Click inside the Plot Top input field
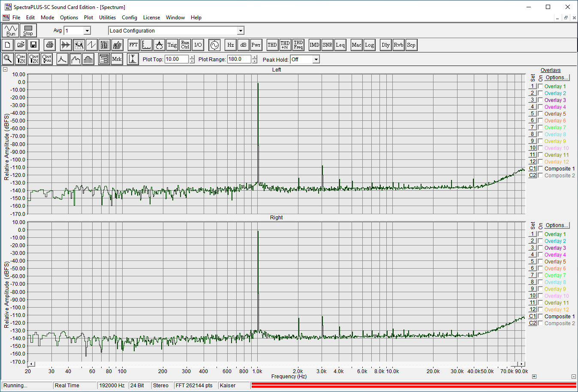Viewport: 578px width, 392px height. tap(176, 60)
